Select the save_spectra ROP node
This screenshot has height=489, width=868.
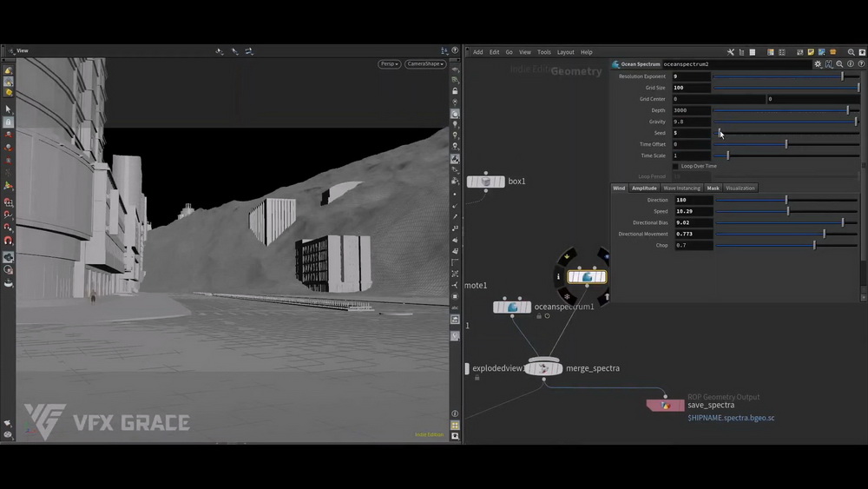(666, 406)
